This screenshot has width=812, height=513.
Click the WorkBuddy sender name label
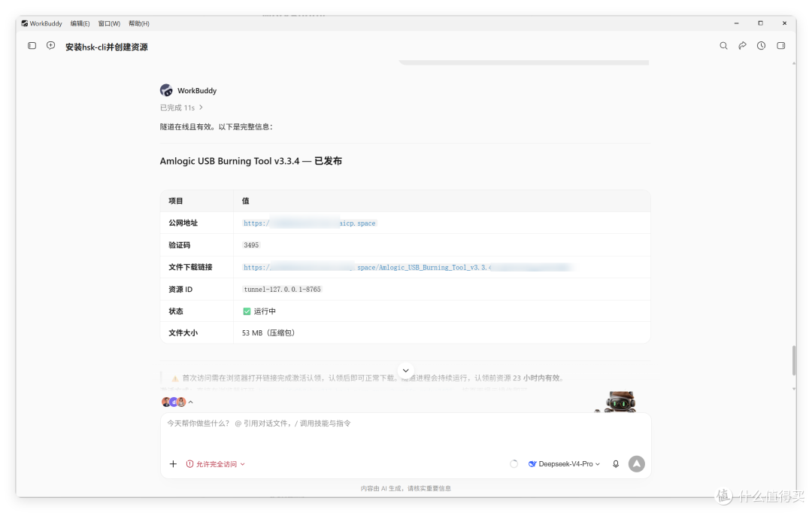(197, 91)
